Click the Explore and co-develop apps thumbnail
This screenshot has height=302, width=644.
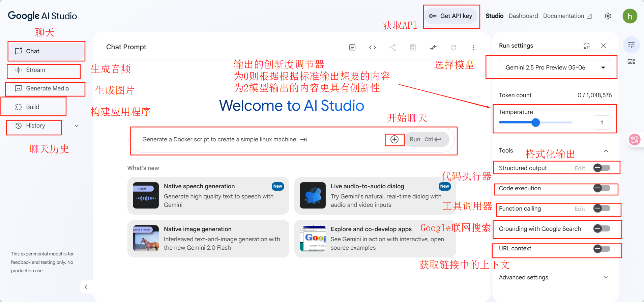tap(313, 238)
